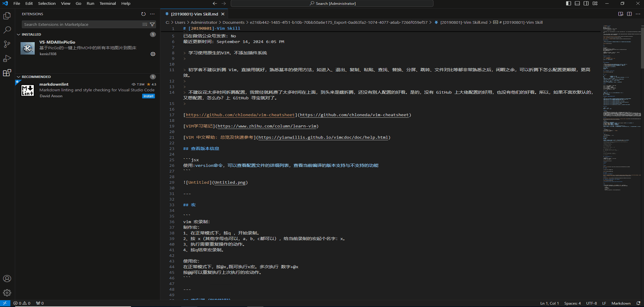Install the markdownlint extension
Image resolution: width=644 pixels, height=307 pixels.
tap(148, 96)
